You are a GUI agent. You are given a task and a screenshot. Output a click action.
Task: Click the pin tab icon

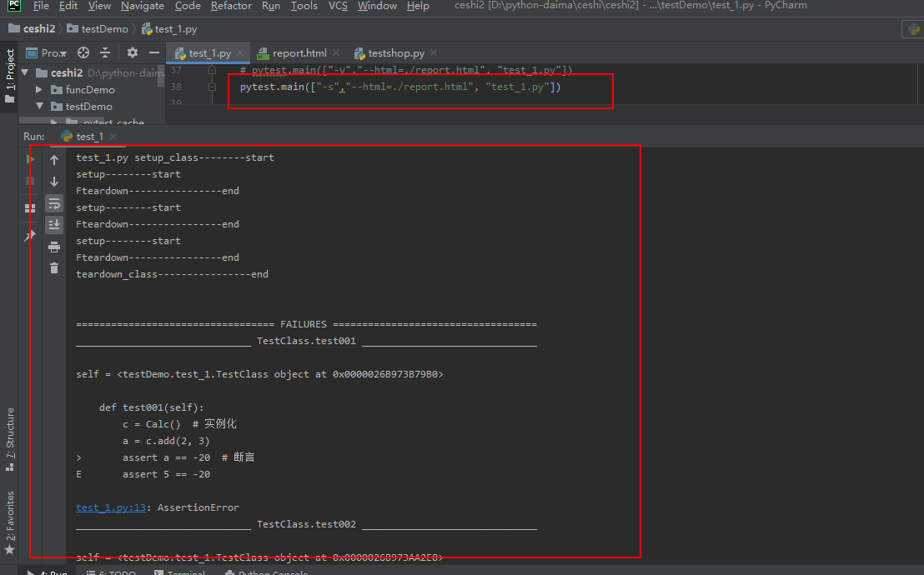point(30,236)
